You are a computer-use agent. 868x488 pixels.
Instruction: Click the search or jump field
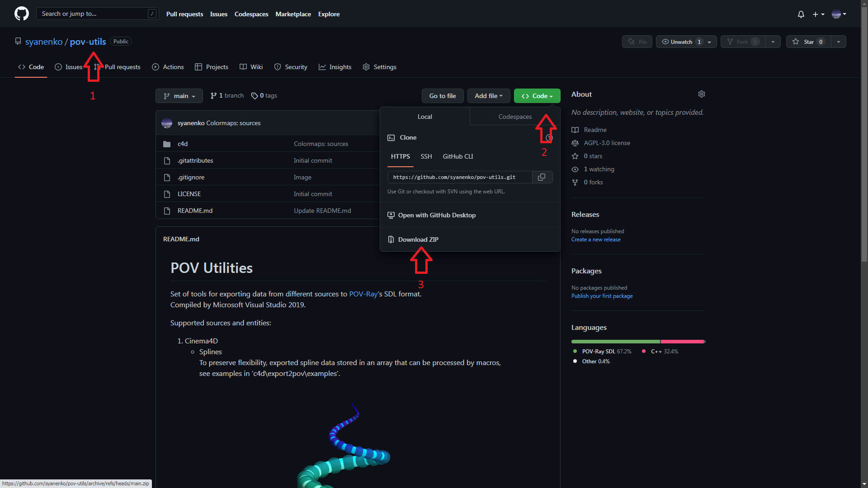coord(93,14)
